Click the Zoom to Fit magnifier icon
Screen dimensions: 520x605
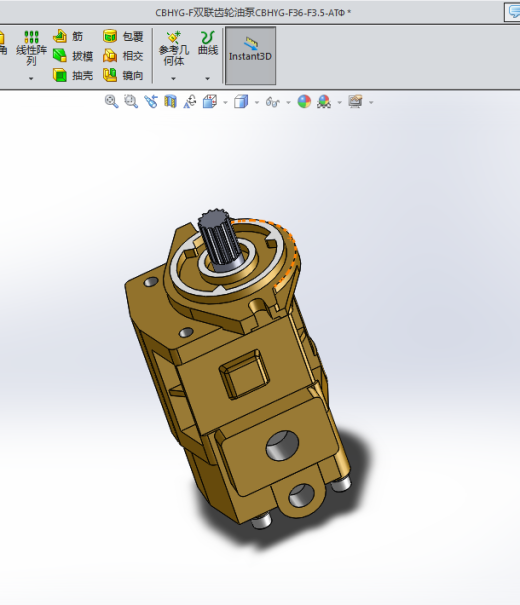click(x=111, y=102)
